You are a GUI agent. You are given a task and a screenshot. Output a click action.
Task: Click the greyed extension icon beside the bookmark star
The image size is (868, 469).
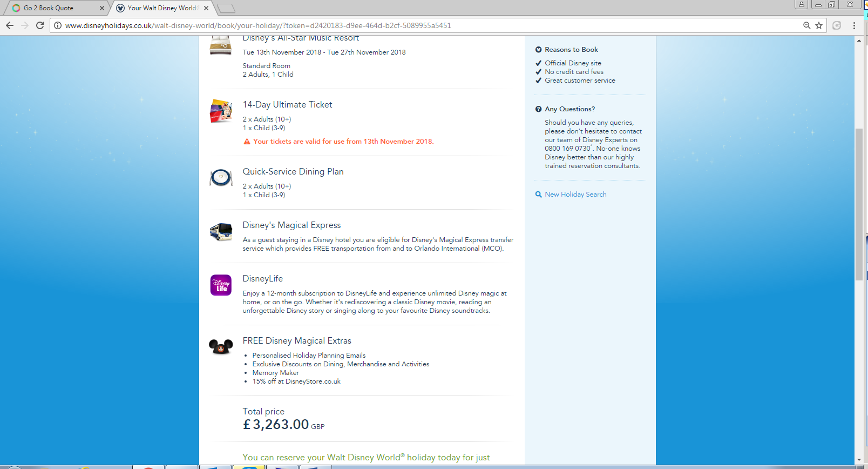(x=837, y=25)
